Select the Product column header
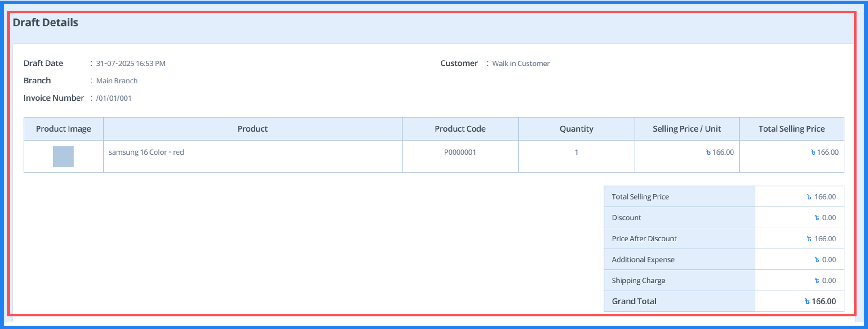 coord(252,128)
